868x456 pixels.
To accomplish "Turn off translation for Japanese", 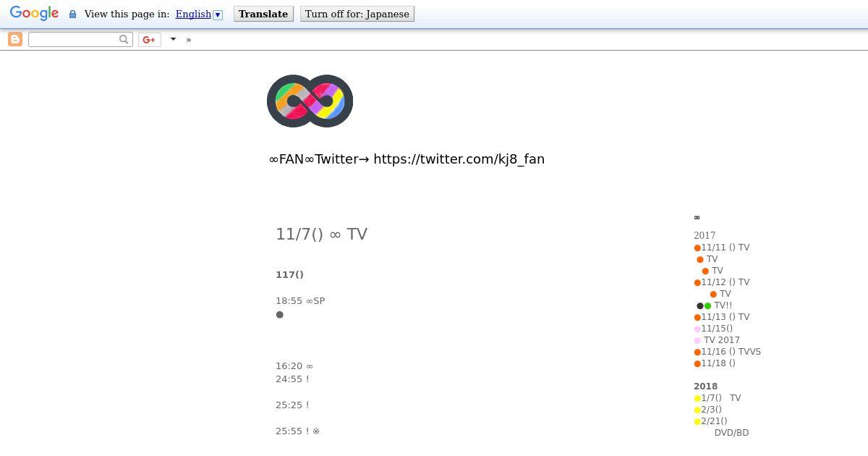I will click(357, 14).
